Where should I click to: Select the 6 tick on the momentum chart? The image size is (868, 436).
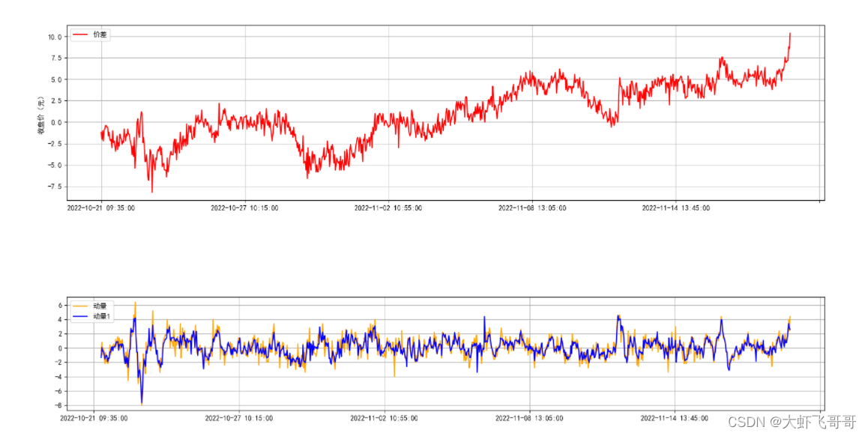[x=60, y=306]
